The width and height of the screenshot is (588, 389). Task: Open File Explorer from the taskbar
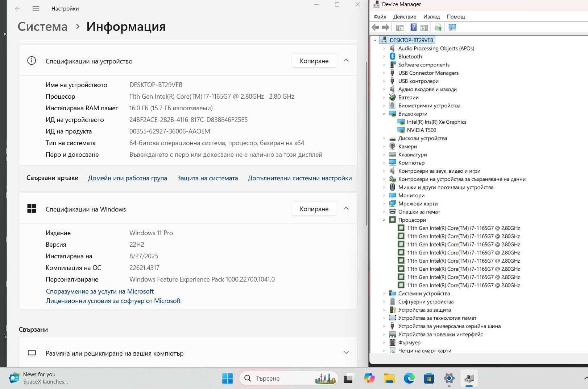click(389, 378)
